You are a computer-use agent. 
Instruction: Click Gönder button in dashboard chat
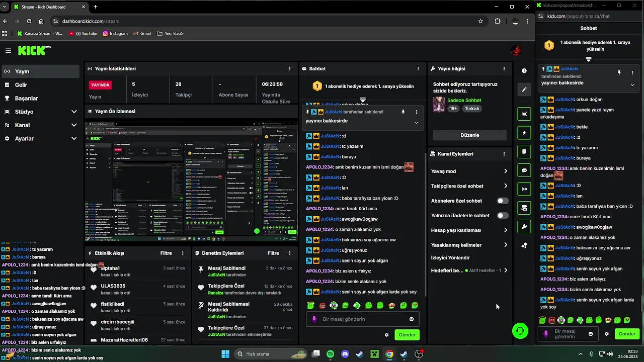click(407, 335)
